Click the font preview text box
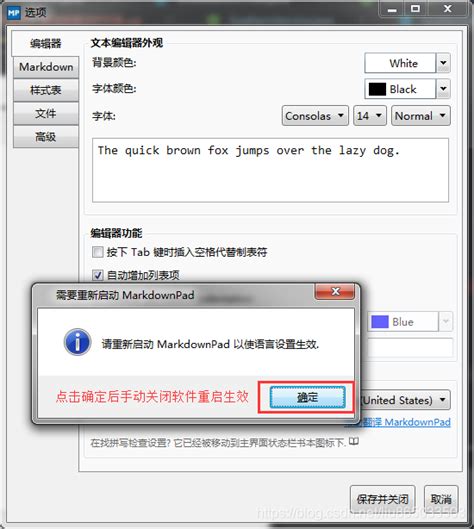The width and height of the screenshot is (474, 529). point(271,170)
